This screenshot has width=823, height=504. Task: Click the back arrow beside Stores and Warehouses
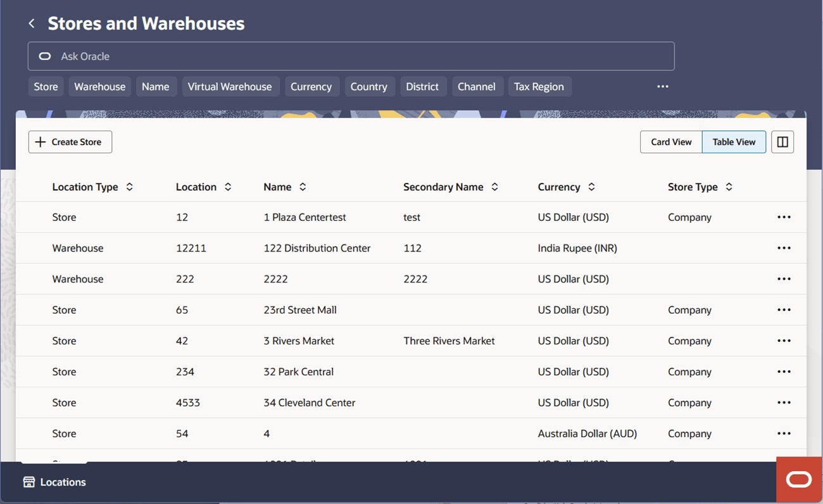[x=31, y=23]
